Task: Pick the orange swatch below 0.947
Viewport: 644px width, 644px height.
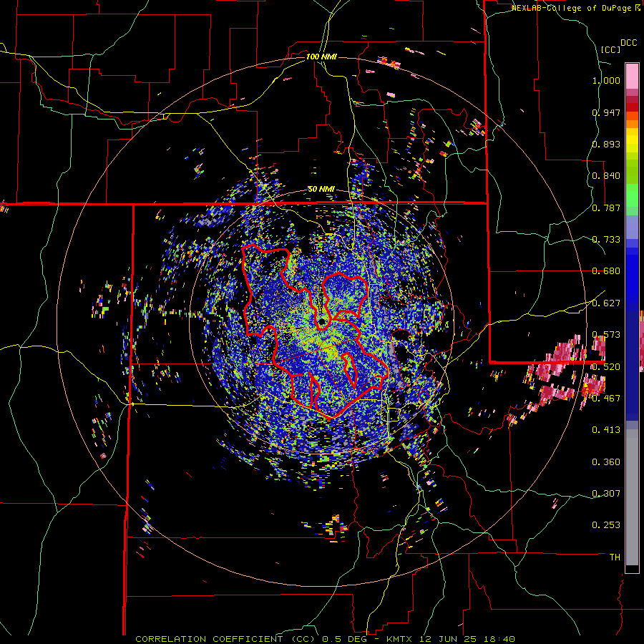Action: [632, 125]
